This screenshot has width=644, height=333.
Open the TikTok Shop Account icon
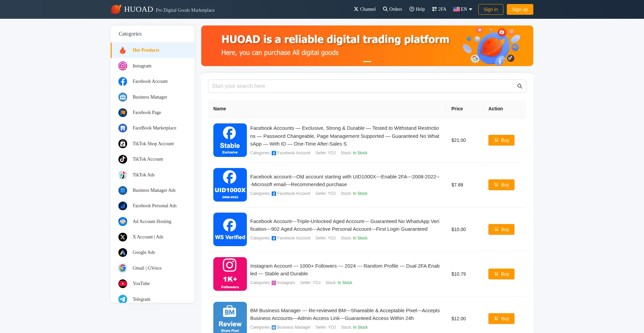(123, 144)
